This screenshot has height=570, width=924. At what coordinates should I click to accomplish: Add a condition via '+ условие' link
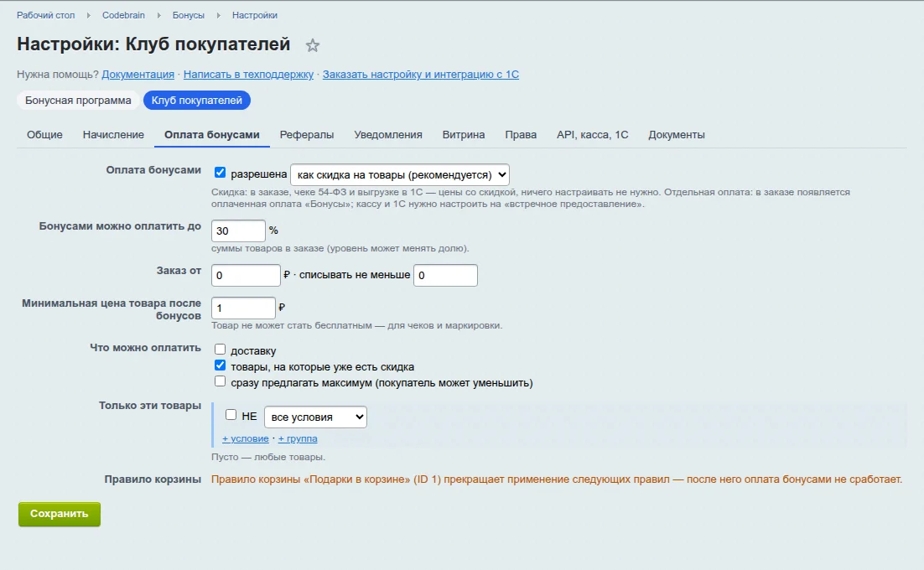coord(245,438)
